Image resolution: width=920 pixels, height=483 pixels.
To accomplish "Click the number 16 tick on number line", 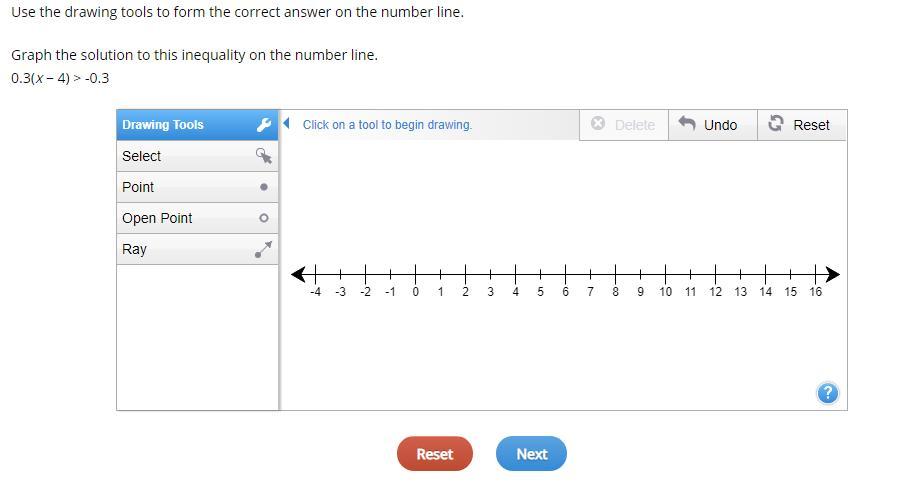I will tap(816, 274).
